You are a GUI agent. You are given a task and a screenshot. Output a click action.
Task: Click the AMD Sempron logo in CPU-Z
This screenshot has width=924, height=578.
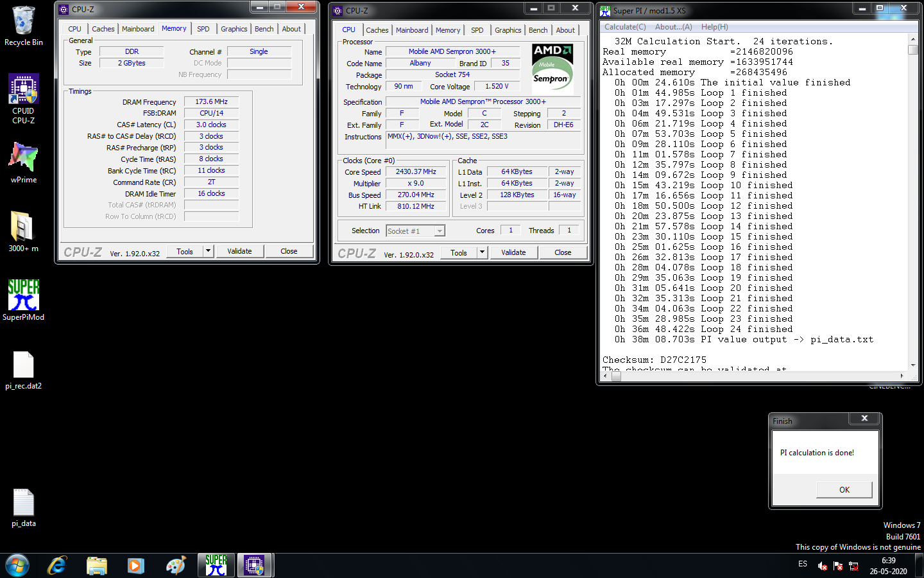pyautogui.click(x=552, y=69)
